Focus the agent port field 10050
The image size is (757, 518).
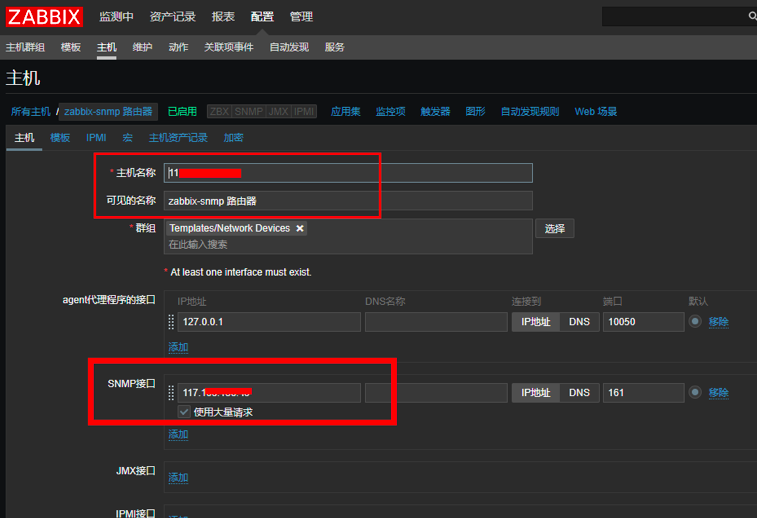coord(643,322)
